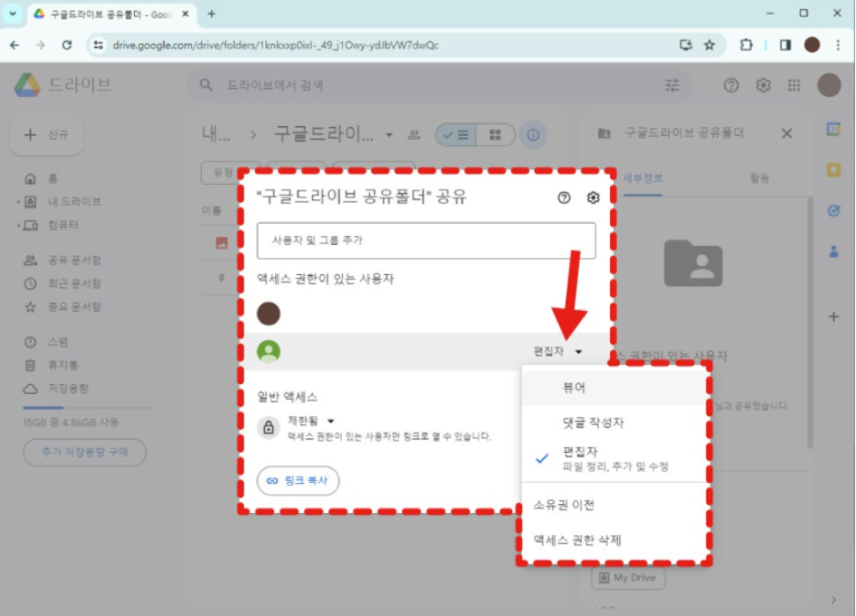Viewport: 856px width, 616px height.
Task: Switch to grid layout view
Action: (495, 135)
